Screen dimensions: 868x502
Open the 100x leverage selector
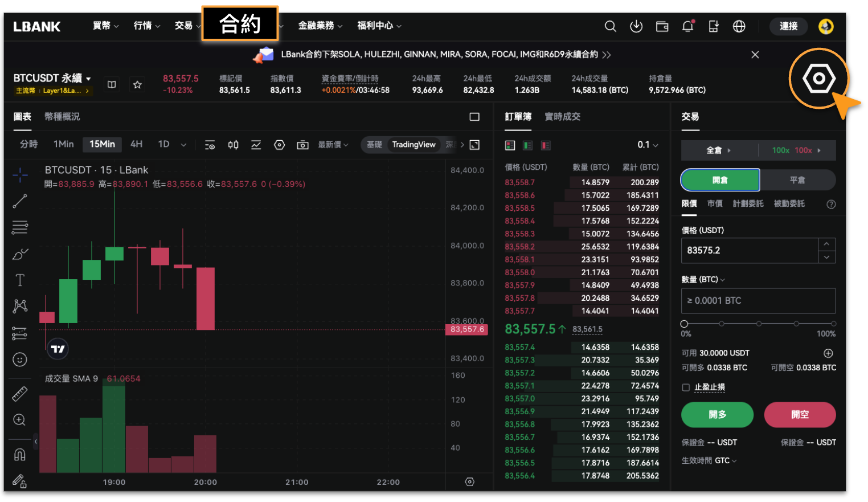pos(797,150)
